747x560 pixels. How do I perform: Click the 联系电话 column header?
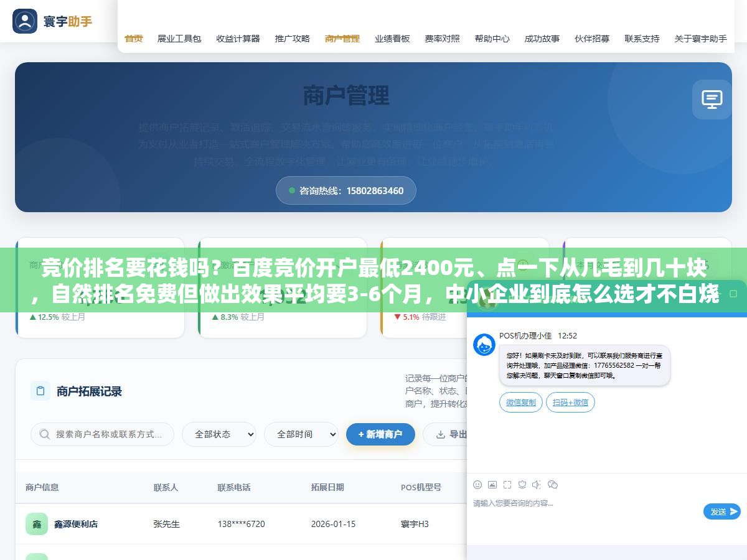tap(234, 487)
